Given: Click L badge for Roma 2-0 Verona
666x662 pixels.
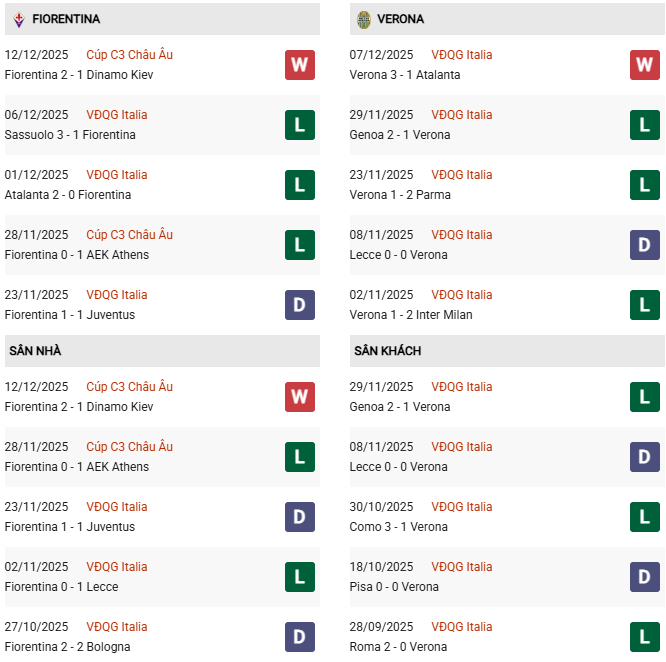Looking at the screenshot, I should click(645, 637).
